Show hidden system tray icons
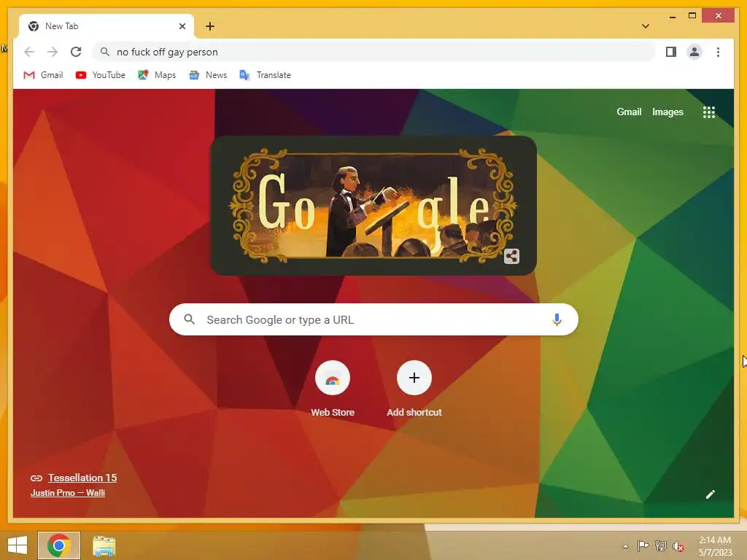This screenshot has height=560, width=747. tap(625, 546)
